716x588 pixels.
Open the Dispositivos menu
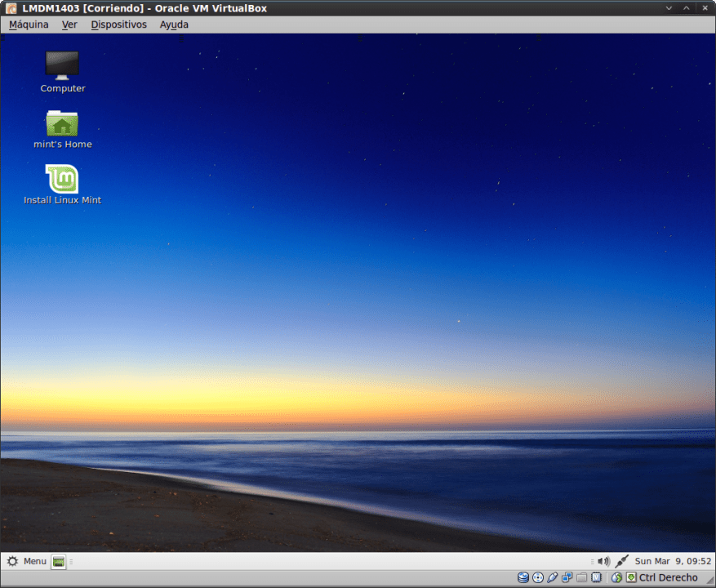[x=118, y=24]
